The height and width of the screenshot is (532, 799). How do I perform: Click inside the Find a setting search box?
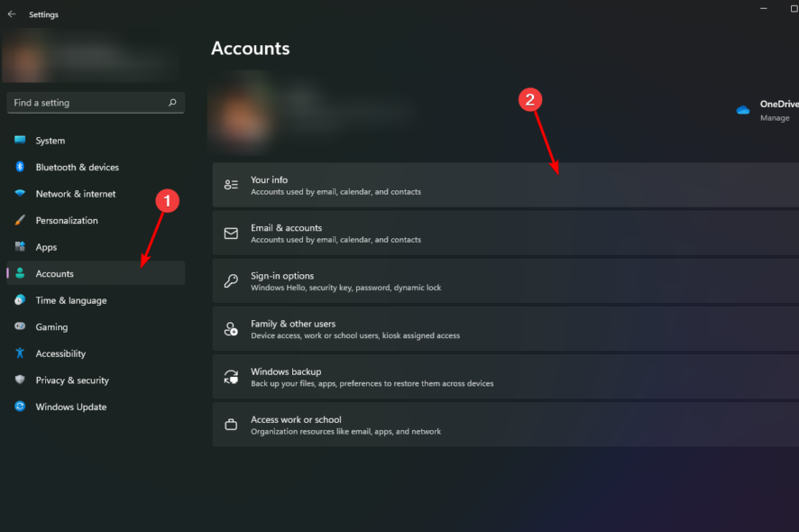pyautogui.click(x=90, y=102)
